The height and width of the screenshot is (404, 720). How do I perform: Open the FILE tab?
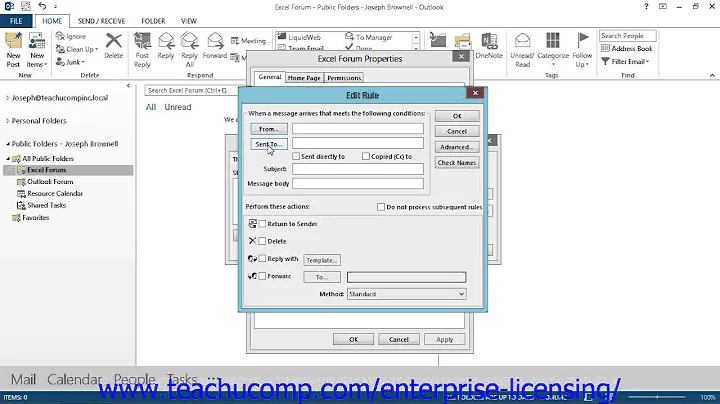coord(16,21)
